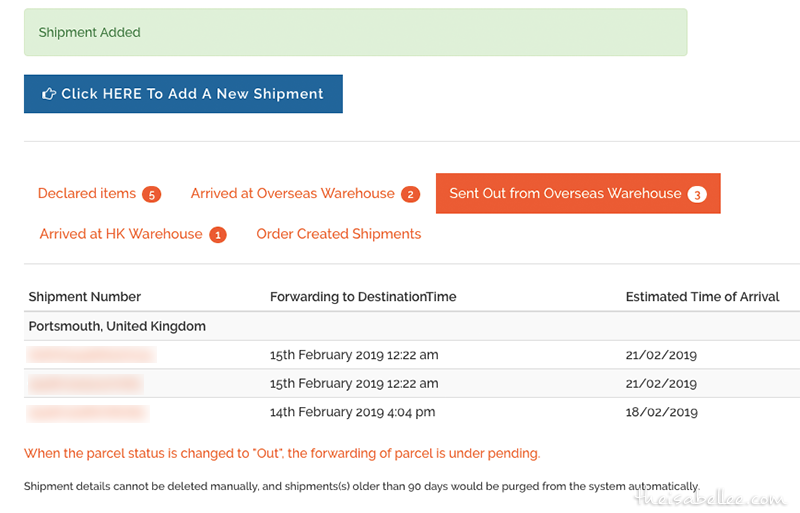Click the Shipment Number column header
The image size is (800, 513).
point(85,297)
